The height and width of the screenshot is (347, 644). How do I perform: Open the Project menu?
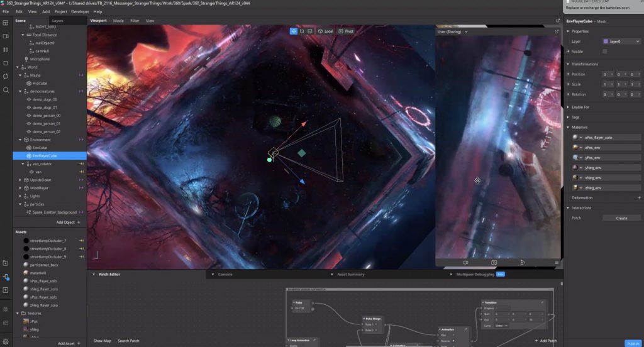click(x=61, y=11)
